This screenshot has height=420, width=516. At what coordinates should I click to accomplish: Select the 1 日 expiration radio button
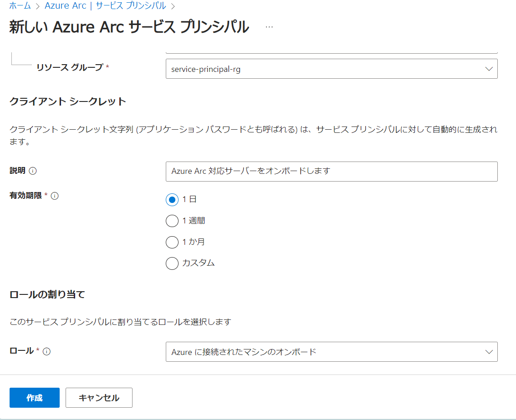(x=172, y=199)
